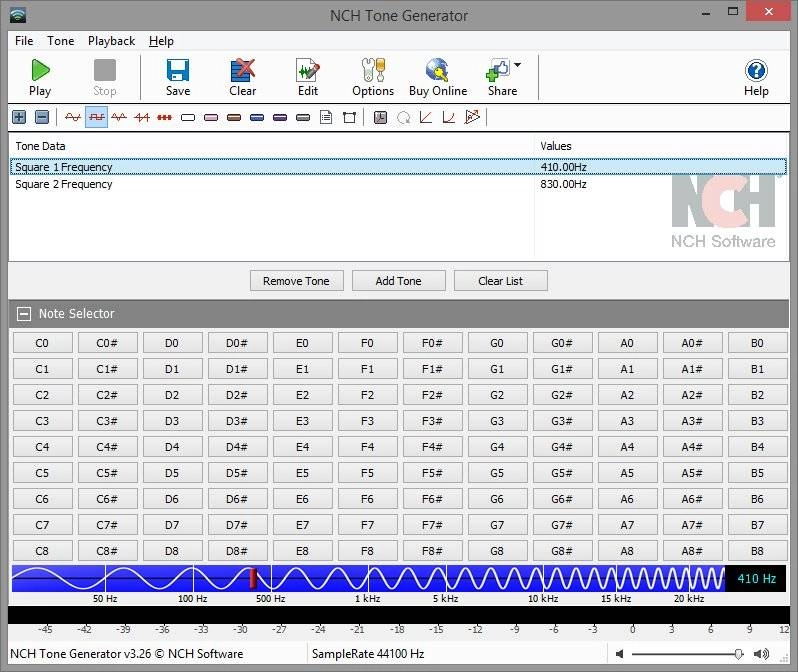The image size is (798, 672).
Task: Click the 410.00Hz value cell
Action: pos(563,167)
